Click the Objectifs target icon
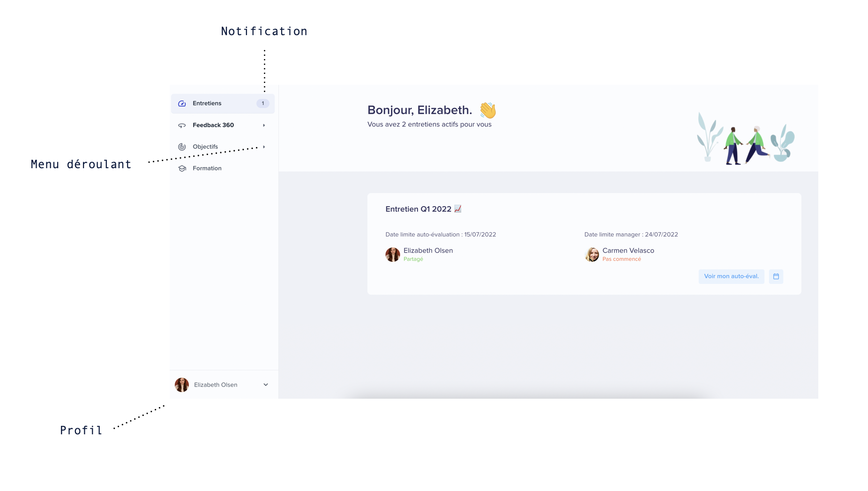 click(182, 147)
